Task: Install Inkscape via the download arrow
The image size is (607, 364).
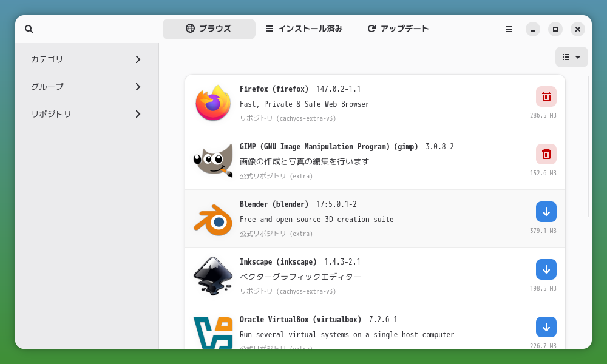Action: 546,269
